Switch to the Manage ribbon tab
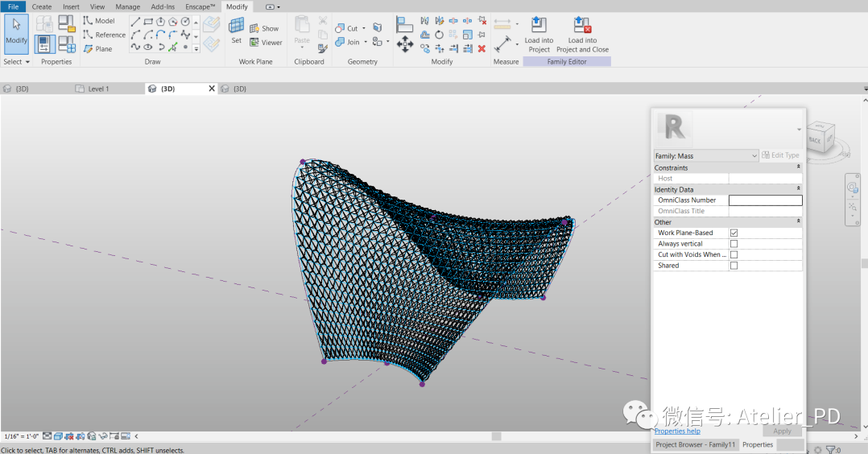The image size is (868, 454). point(128,6)
